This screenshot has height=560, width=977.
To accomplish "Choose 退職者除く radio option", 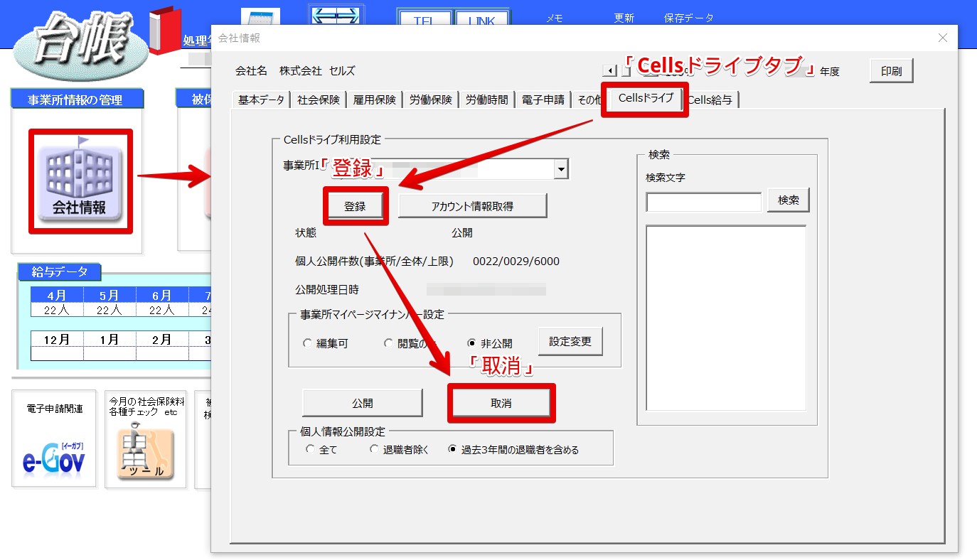I will [375, 449].
